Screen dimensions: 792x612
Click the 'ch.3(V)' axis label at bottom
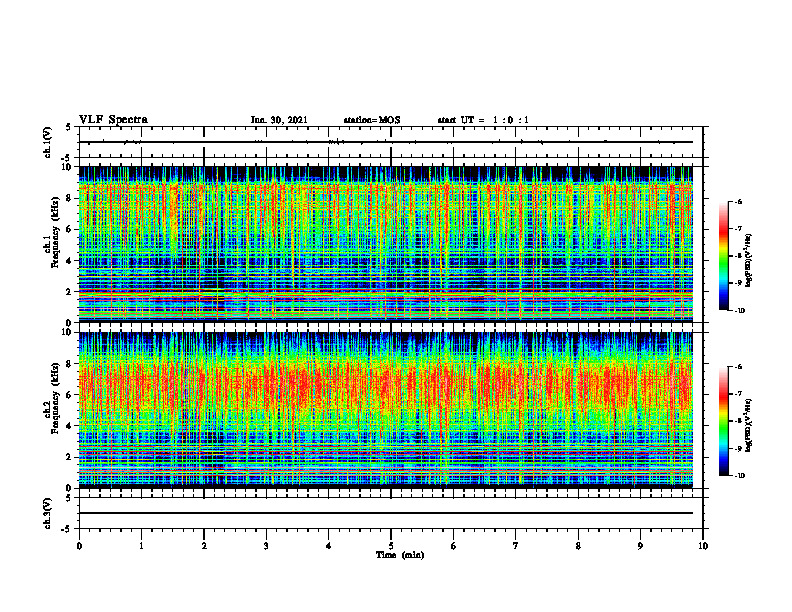click(x=48, y=513)
